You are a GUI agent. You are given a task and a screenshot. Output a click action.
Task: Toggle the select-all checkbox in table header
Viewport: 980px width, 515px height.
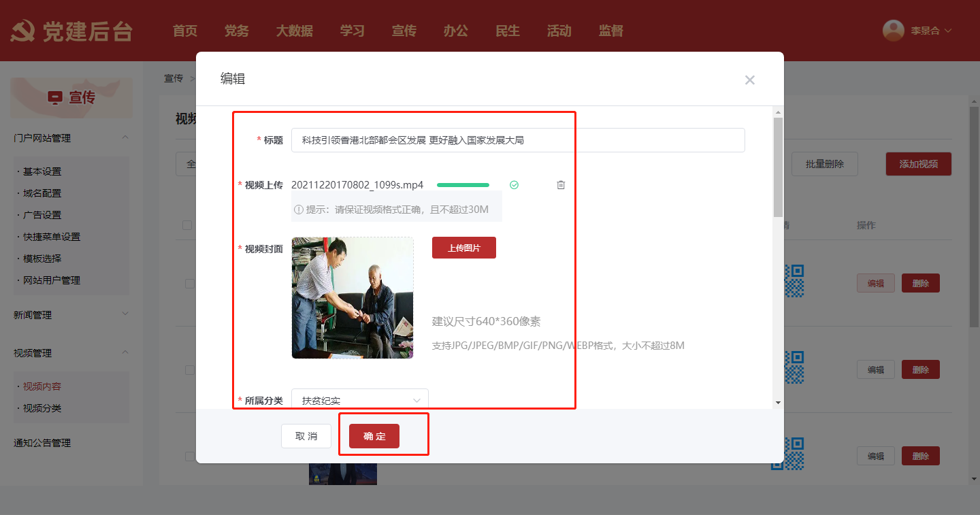[x=187, y=225]
